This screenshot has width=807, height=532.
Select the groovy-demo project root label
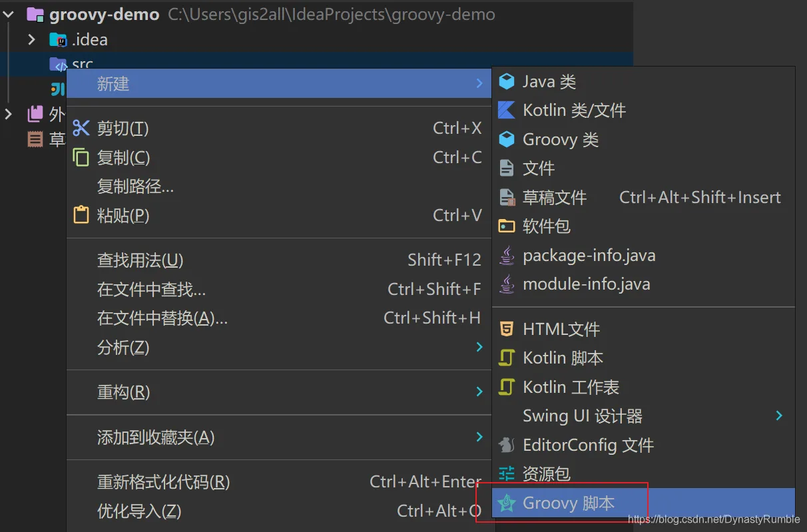(x=105, y=14)
